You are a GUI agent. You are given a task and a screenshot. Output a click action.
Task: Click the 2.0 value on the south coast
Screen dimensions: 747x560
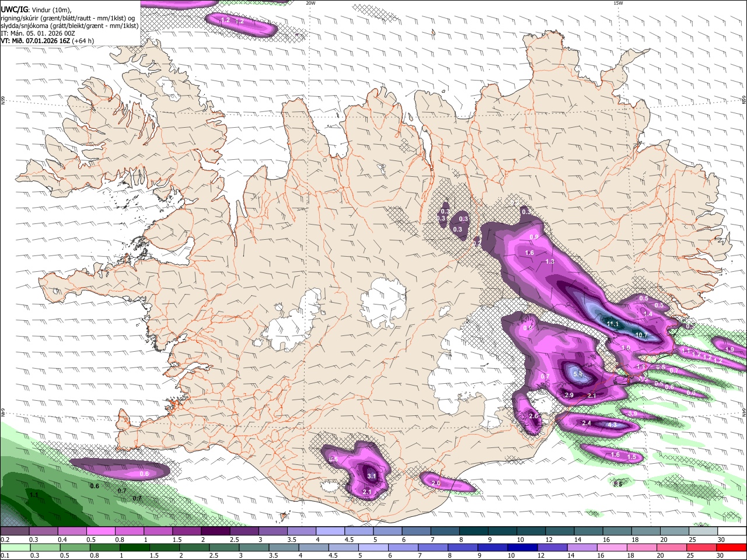[x=436, y=484]
